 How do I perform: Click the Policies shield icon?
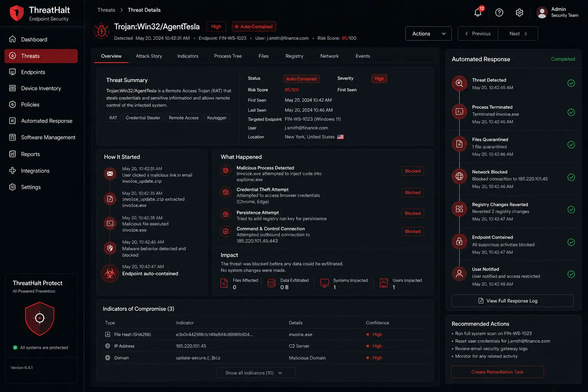[x=13, y=105]
